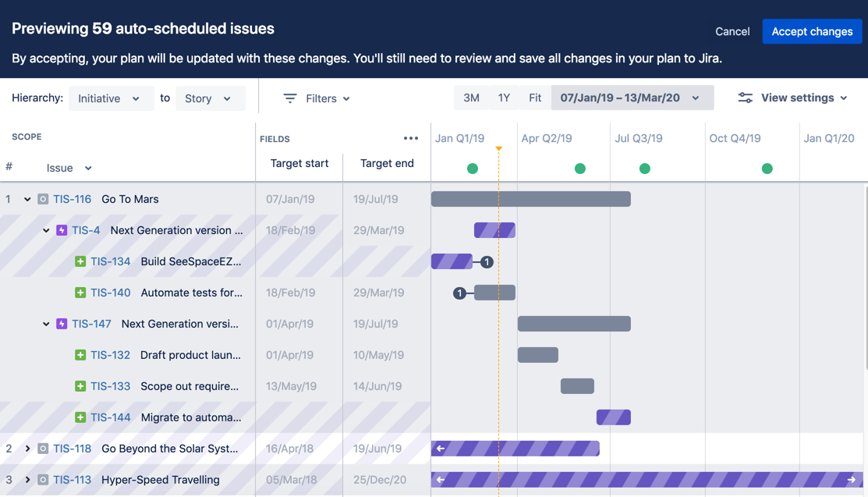Click the right arrow on the Hyper-Speed Travelling bar

pyautogui.click(x=852, y=480)
